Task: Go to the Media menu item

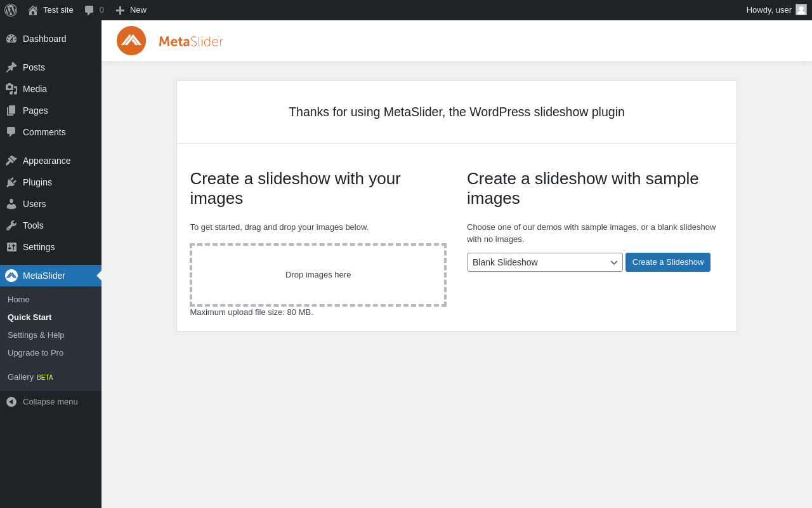Action: tap(35, 89)
